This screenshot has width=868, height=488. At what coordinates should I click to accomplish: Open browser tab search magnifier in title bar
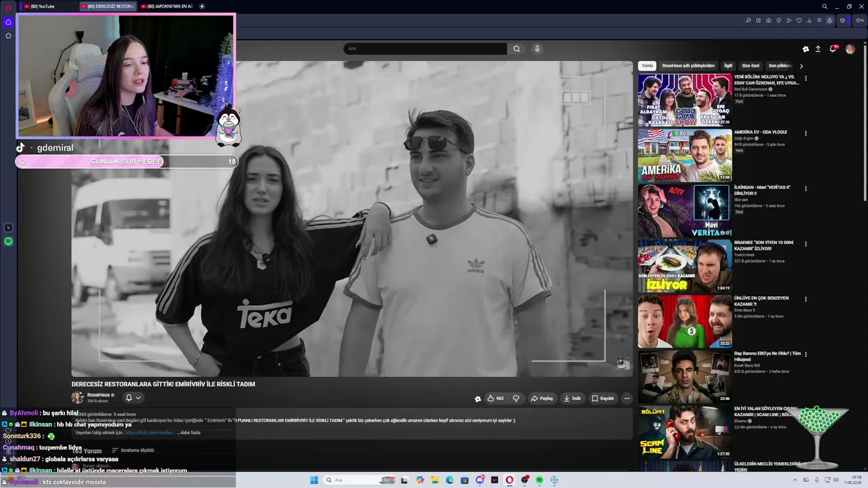pyautogui.click(x=825, y=6)
